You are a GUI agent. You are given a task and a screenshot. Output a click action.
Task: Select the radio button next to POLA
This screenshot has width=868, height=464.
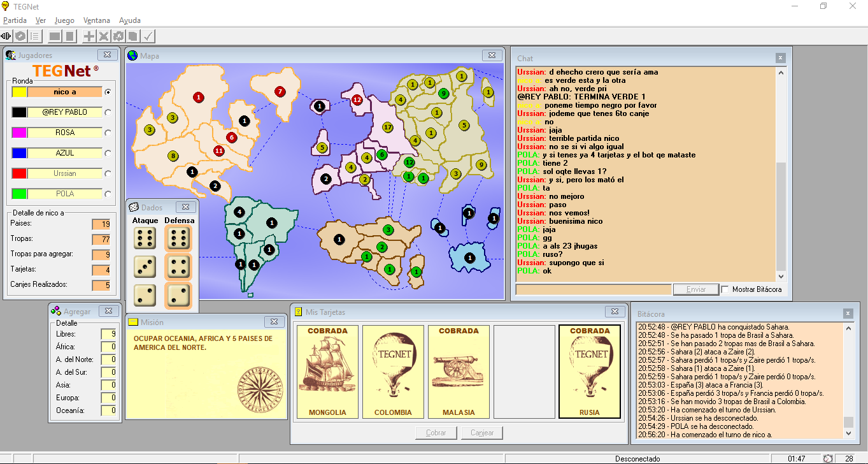tap(108, 194)
